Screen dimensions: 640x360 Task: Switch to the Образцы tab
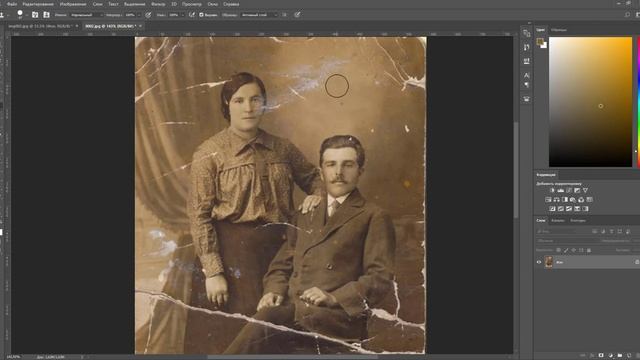tap(559, 30)
